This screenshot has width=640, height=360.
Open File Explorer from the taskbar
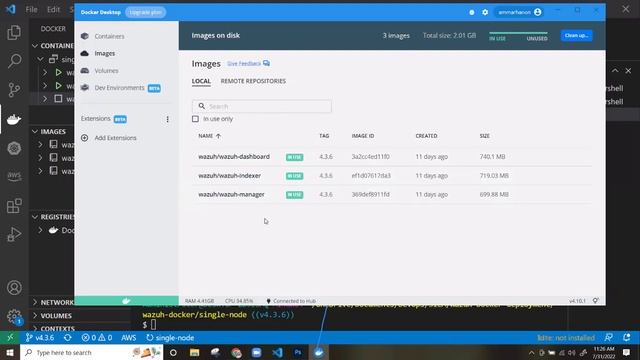point(194,352)
